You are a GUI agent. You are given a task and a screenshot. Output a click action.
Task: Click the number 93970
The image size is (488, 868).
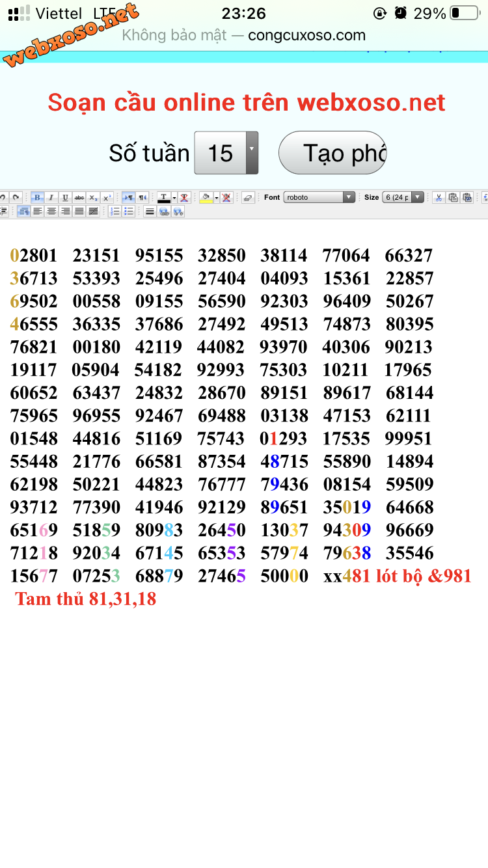pyautogui.click(x=283, y=347)
